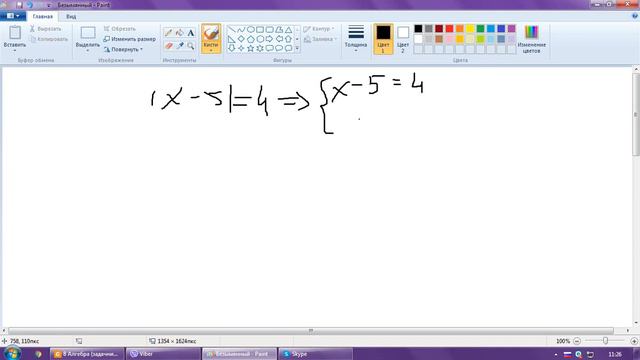This screenshot has width=640, height=360.
Task: Choose the Diamond shape
Action: pyautogui.click(x=241, y=39)
